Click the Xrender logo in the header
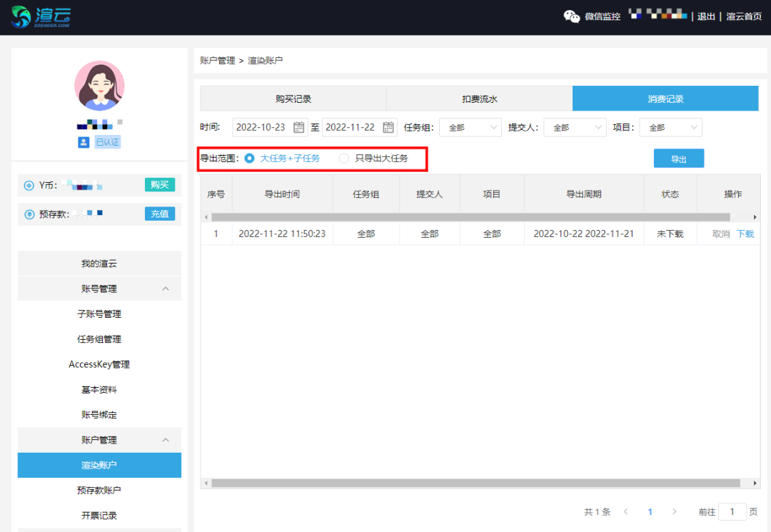Viewport: 771px width, 532px height. tap(41, 16)
